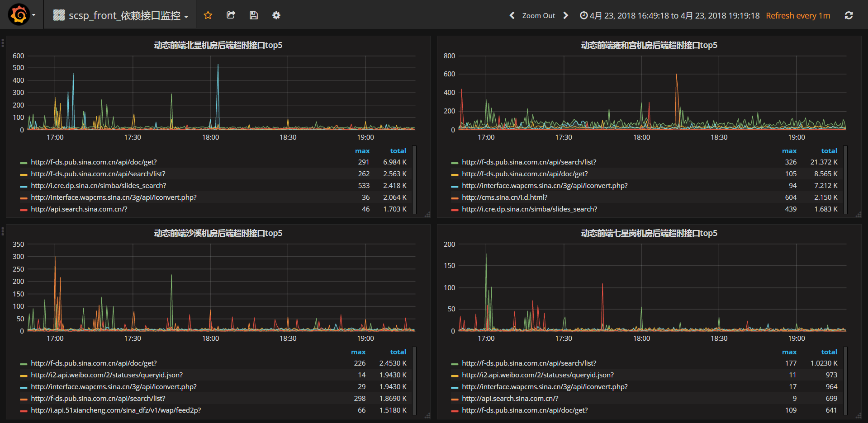This screenshot has width=868, height=423.
Task: Click the refresh dashboard icon
Action: tap(849, 15)
